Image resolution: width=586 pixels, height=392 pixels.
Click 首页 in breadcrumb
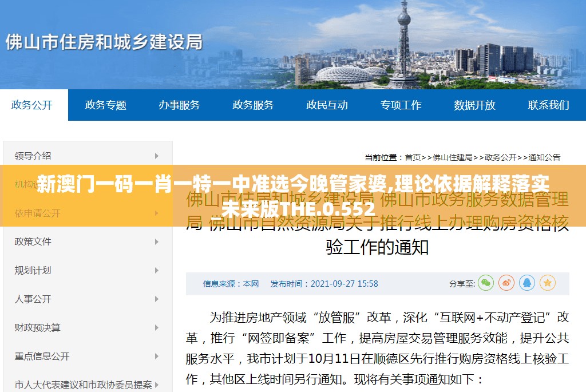click(x=413, y=157)
